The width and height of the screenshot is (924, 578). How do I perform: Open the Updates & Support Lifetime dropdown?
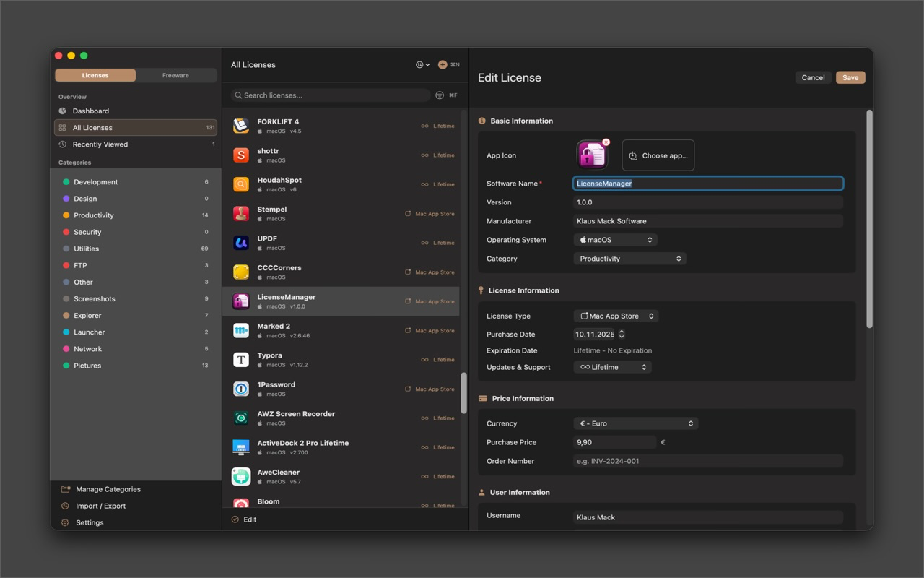pyautogui.click(x=612, y=367)
